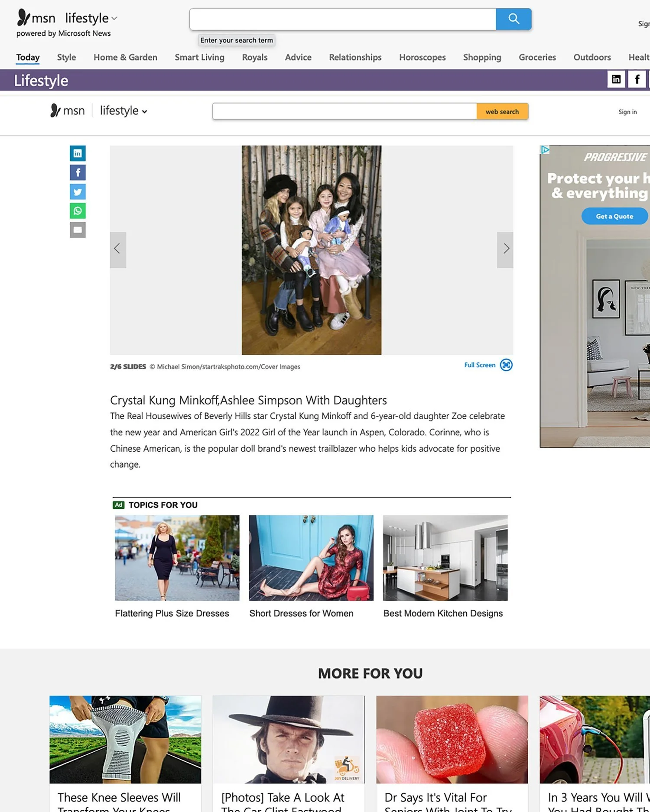
Task: Share on WhatsApp from left sidebar
Action: 78,211
